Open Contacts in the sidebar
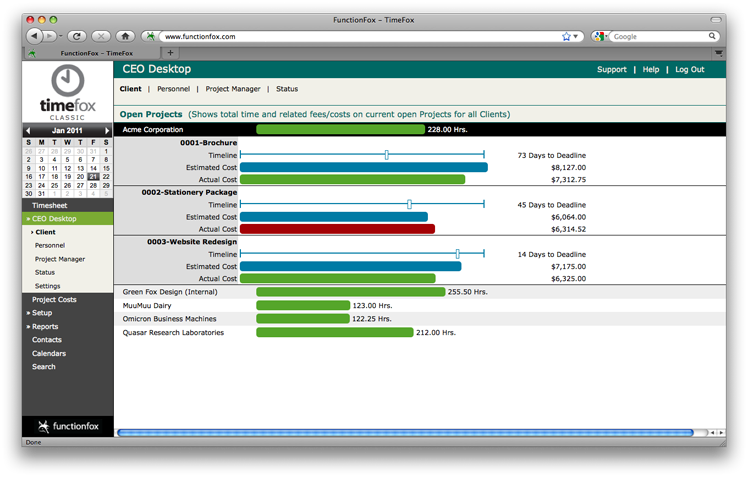The height and width of the screenshot is (477, 748). [47, 340]
